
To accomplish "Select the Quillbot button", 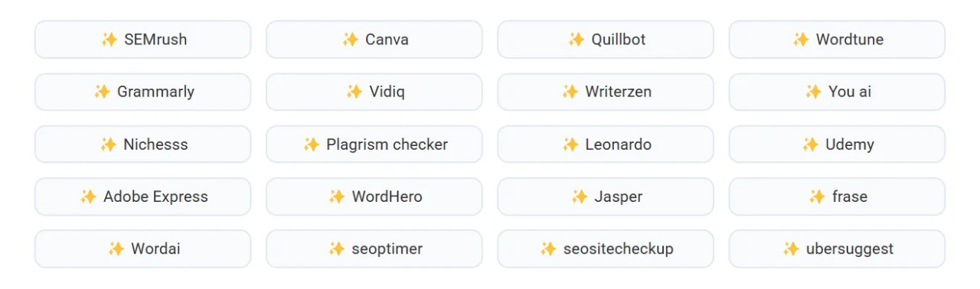I will (x=606, y=39).
